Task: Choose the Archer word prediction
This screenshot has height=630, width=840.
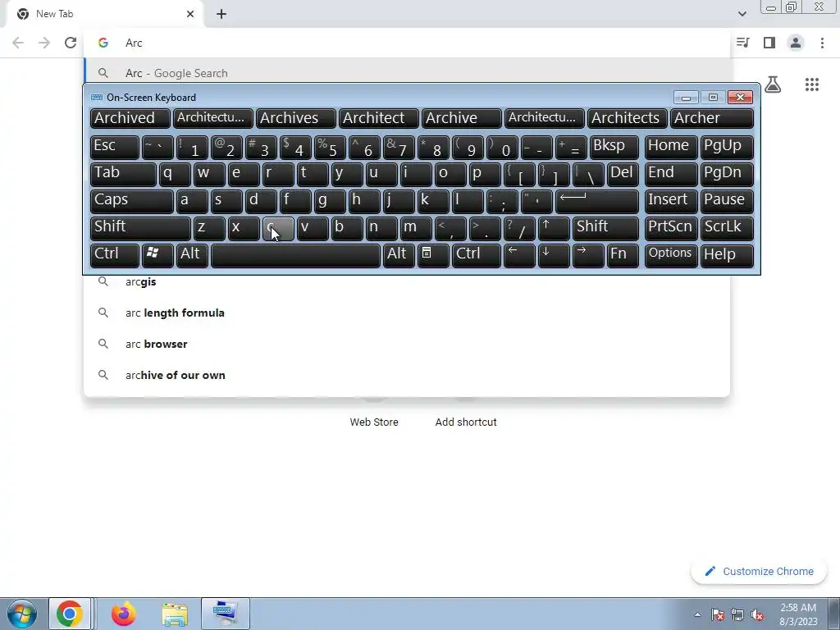Action: 712,118
